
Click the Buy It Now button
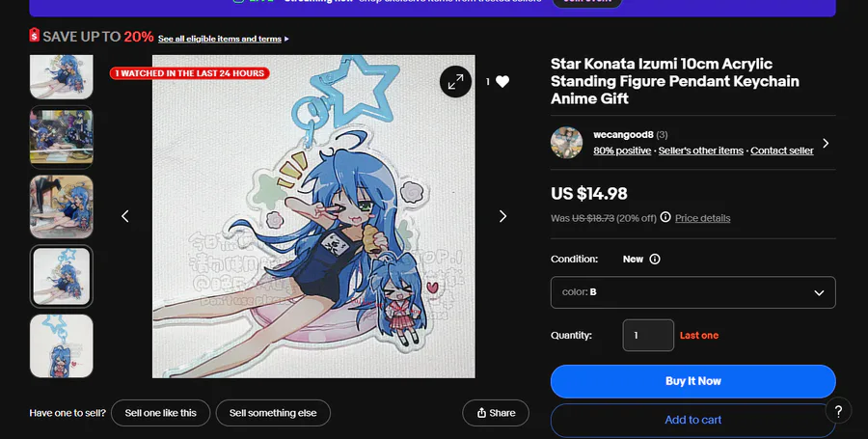(x=692, y=381)
